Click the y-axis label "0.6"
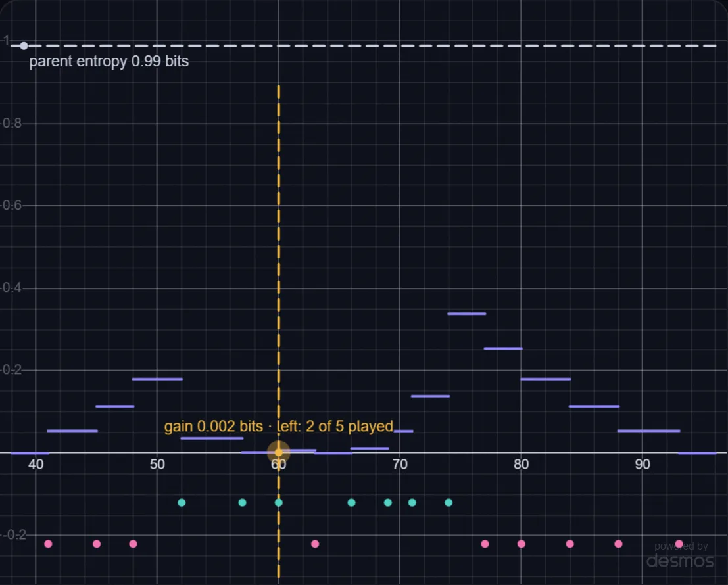The width and height of the screenshot is (728, 585). 11,205
